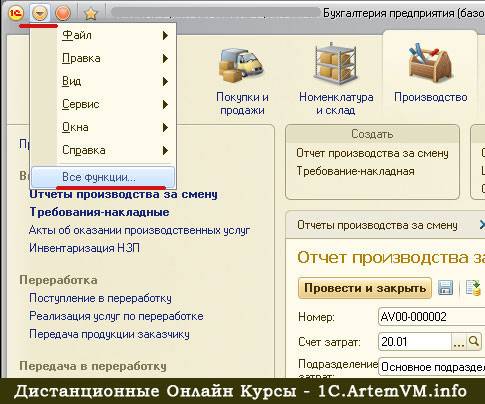Image resolution: width=485 pixels, height=404 pixels.
Task: Open the main menu dropdown button
Action: tap(40, 14)
